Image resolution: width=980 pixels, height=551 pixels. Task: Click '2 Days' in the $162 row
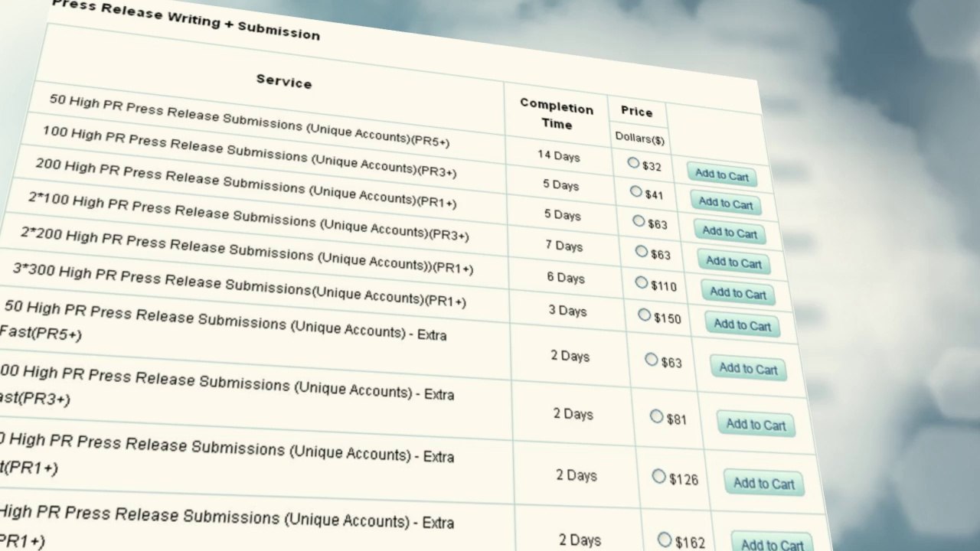point(580,540)
